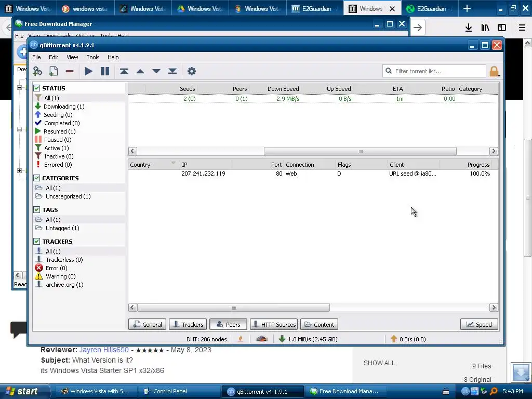
Task: Sort peers by Client column header
Action: click(414, 165)
